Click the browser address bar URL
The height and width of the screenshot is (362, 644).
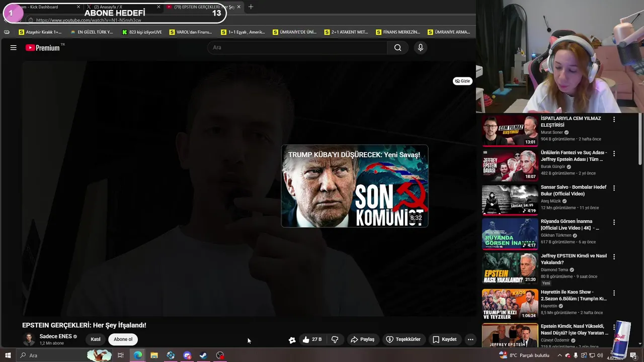coord(89,20)
